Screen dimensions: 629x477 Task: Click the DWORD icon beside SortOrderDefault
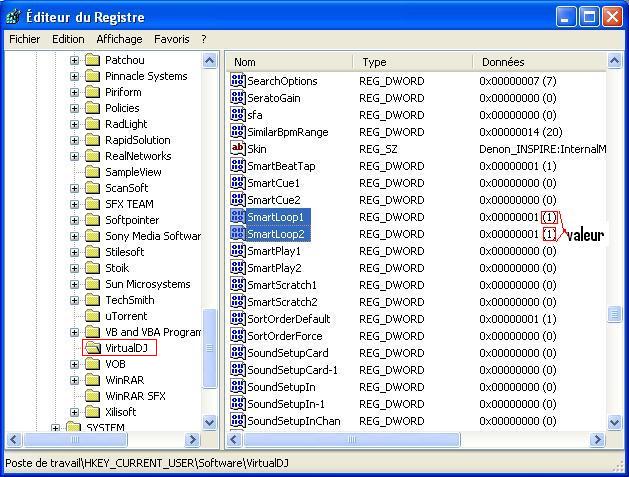237,319
